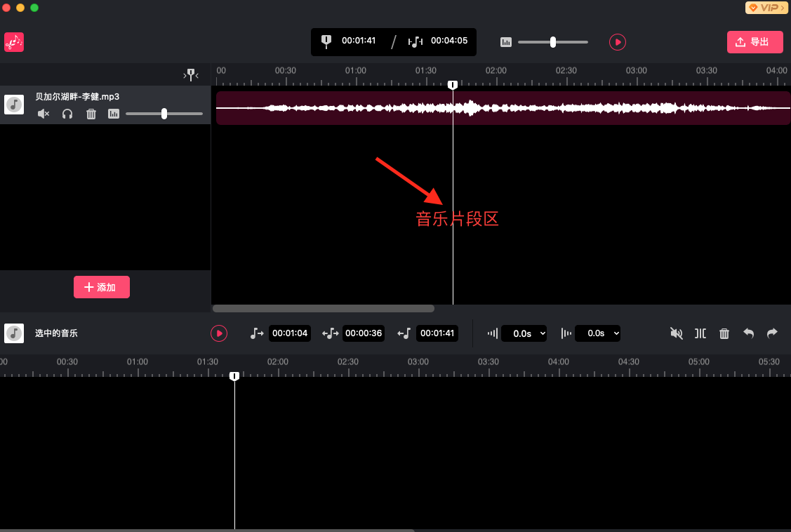791x532 pixels.
Task: Click the snap-to-playhead icon above the track list
Action: tap(190, 75)
